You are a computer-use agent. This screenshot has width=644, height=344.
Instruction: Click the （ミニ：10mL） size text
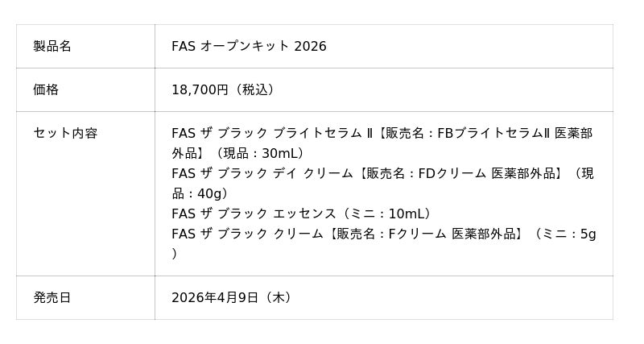[387, 213]
